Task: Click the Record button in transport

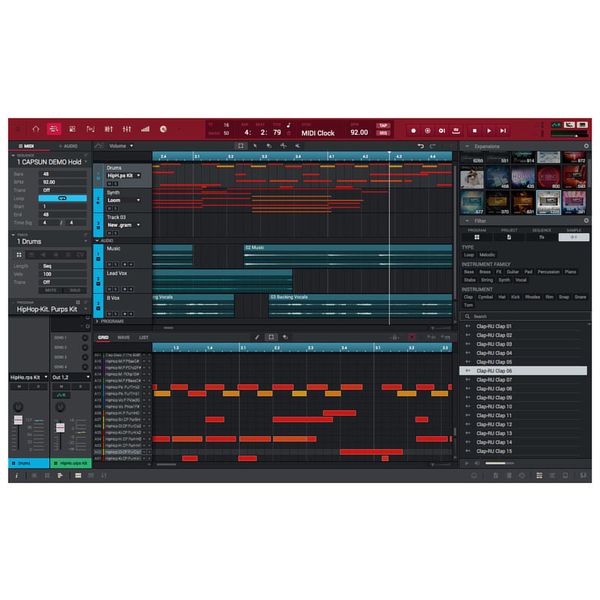Action: tap(413, 131)
